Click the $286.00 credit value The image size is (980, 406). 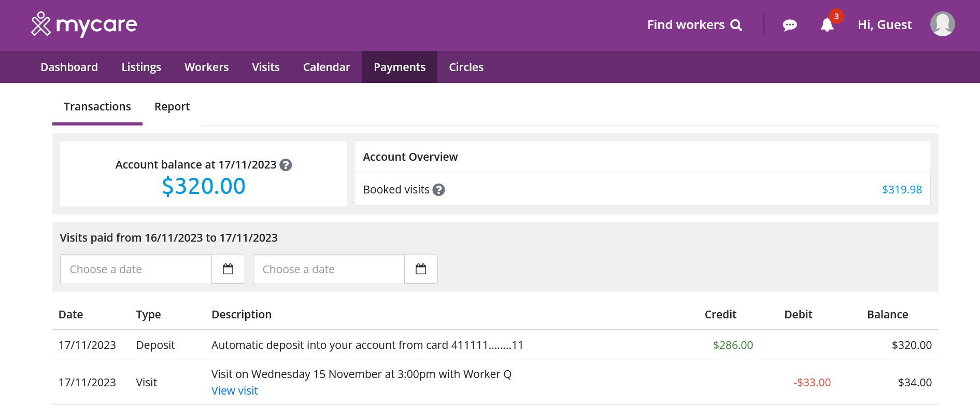733,345
